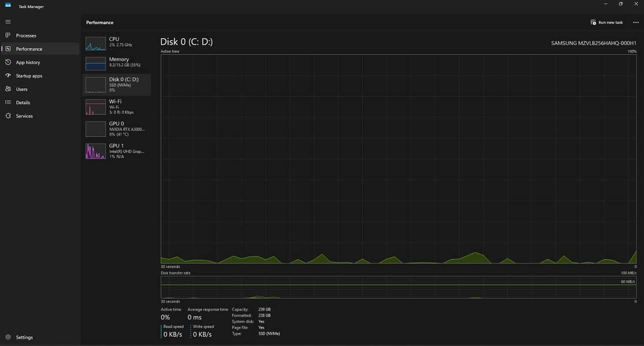Click the Write speed 0 KB/s value
The height and width of the screenshot is (346, 644).
pyautogui.click(x=202, y=334)
